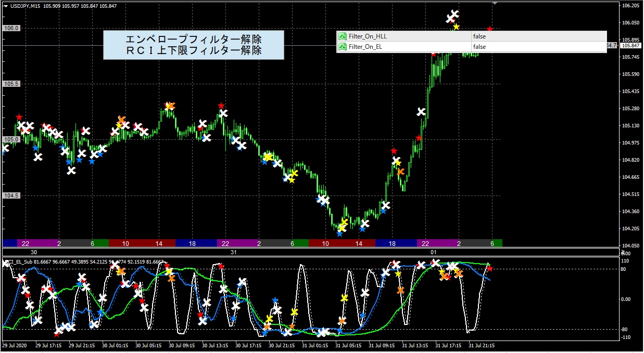Click the Japanese filter text label box
Viewport: 644px width, 353px height.
[193, 45]
